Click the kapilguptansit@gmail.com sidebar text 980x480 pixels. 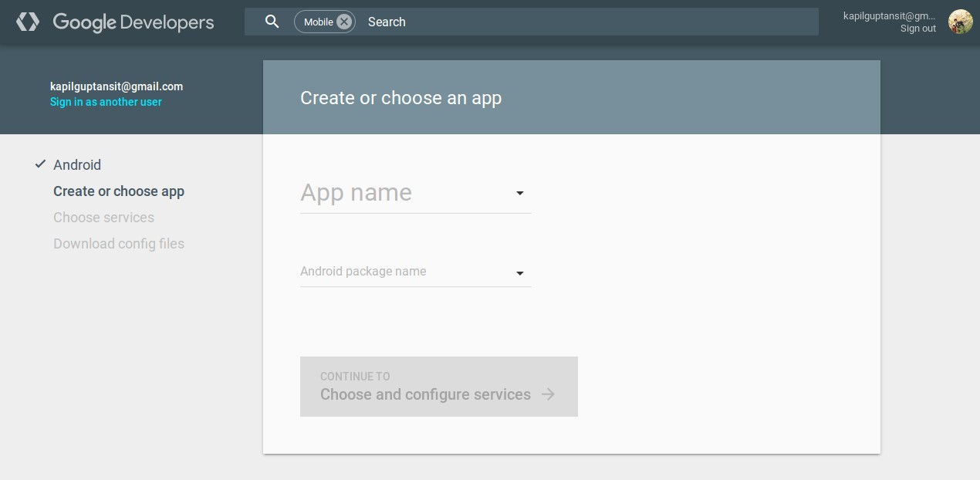(x=117, y=86)
